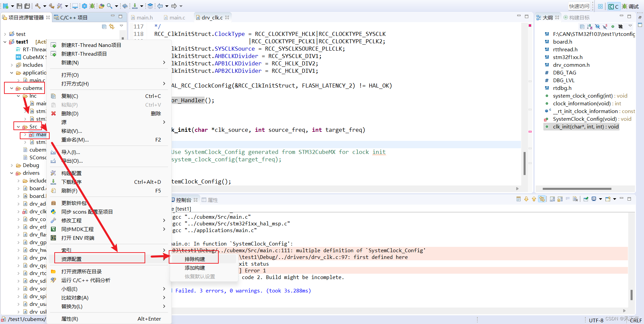This screenshot has width=644, height=324.
Task: Click Hide Static Members icon in outline
Action: [605, 26]
